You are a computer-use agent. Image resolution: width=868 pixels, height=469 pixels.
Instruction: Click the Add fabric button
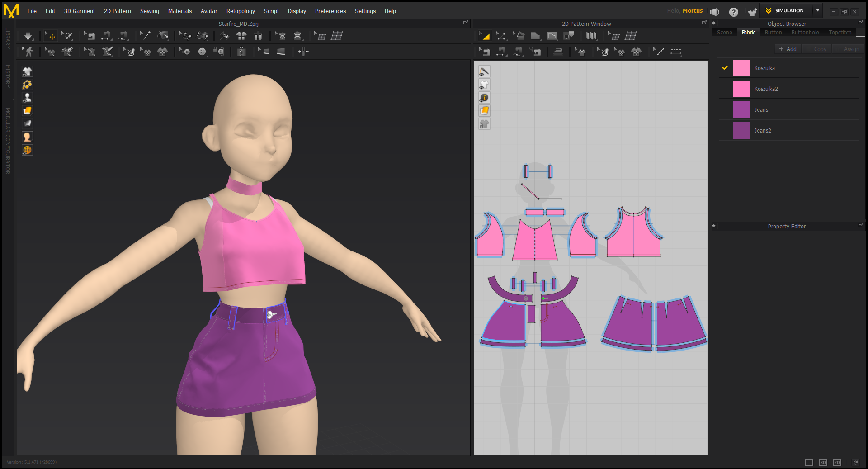(x=788, y=49)
